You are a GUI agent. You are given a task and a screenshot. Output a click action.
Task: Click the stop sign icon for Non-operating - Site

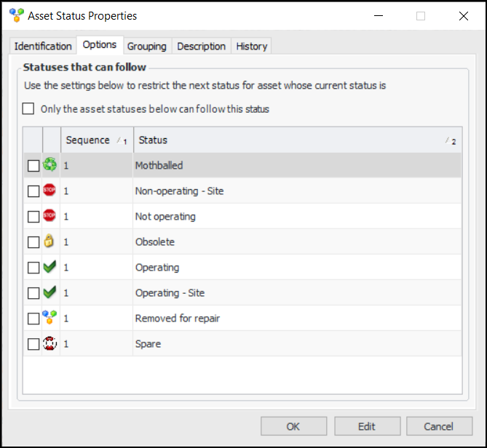click(50, 191)
